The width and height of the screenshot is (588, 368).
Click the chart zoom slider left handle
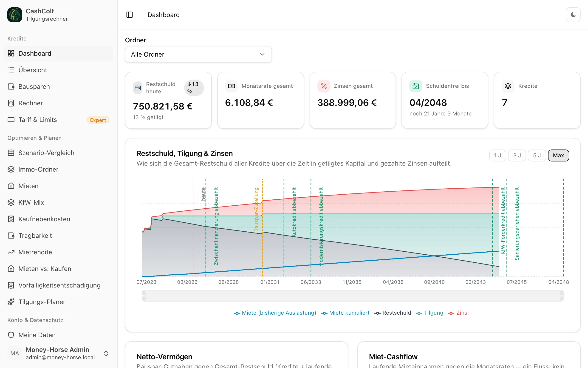point(144,296)
